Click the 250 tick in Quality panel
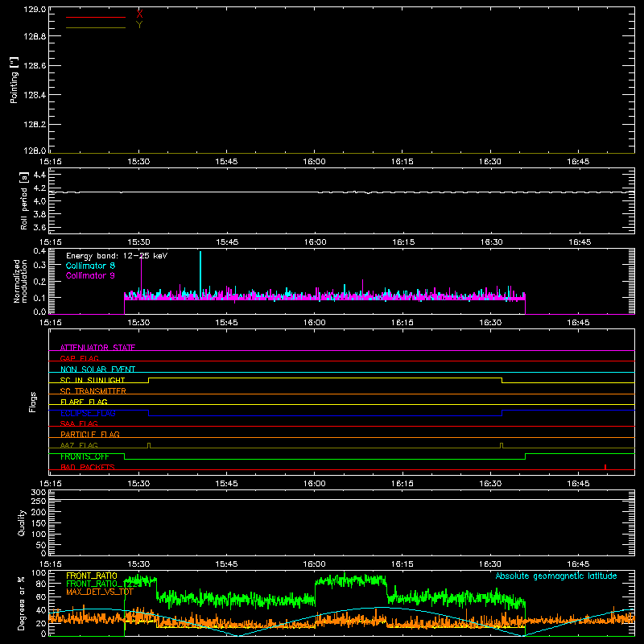This screenshot has width=644, height=644. point(38,502)
